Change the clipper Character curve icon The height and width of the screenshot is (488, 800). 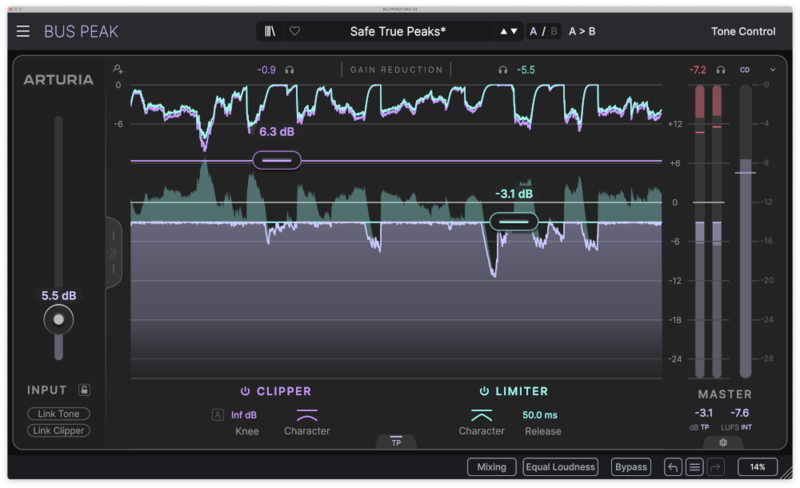pyautogui.click(x=307, y=414)
